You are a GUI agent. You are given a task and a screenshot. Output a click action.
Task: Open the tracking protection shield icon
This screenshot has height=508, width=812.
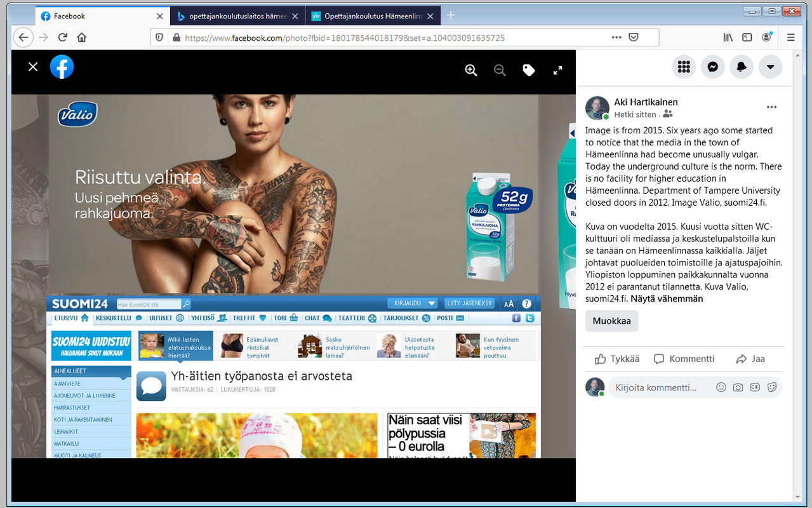pos(160,37)
